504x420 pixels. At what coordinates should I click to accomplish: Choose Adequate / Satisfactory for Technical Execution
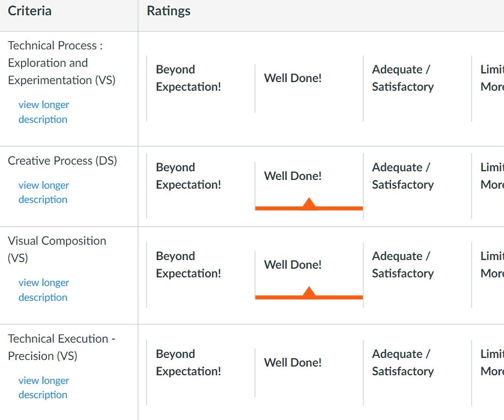click(403, 362)
